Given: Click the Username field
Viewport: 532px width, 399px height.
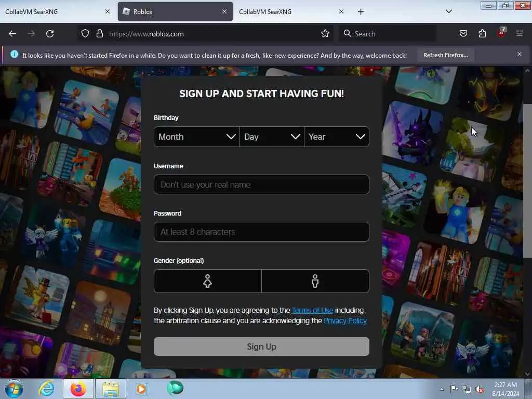Looking at the screenshot, I should (261, 184).
